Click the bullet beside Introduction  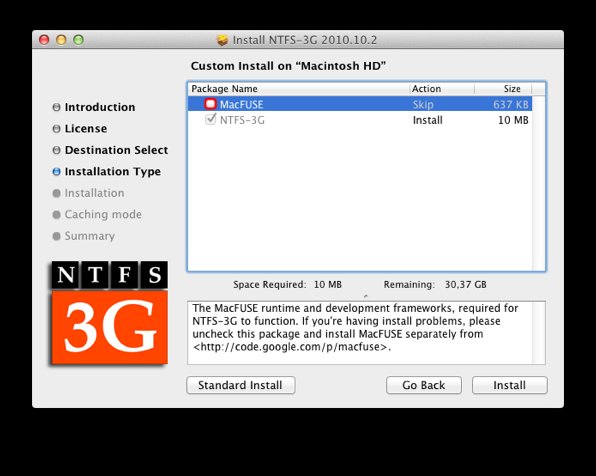[x=56, y=107]
